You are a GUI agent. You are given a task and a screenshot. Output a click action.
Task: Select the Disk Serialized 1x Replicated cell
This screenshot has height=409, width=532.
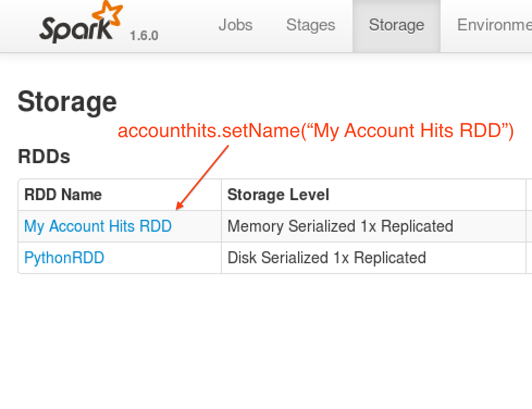tap(326, 257)
